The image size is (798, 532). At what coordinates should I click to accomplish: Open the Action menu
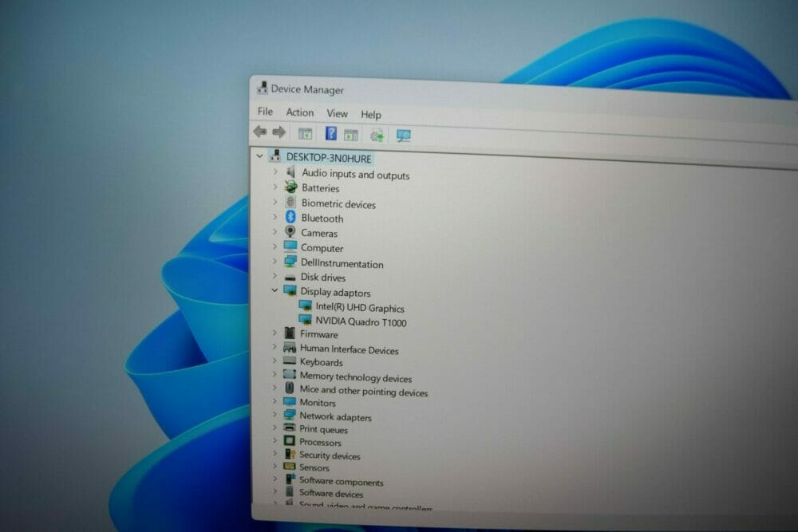(300, 112)
